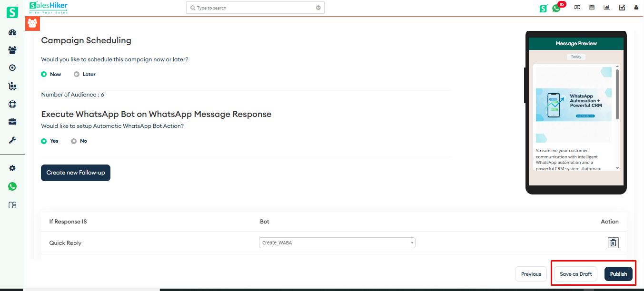Image resolution: width=644 pixels, height=291 pixels.
Task: Click the wrench tools icon in sidebar
Action: pyautogui.click(x=12, y=140)
